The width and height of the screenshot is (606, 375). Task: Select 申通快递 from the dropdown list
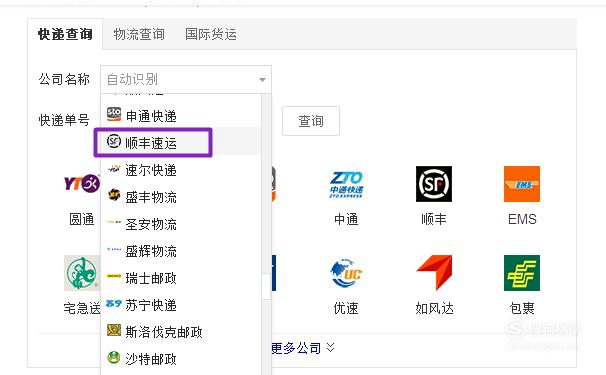click(181, 116)
